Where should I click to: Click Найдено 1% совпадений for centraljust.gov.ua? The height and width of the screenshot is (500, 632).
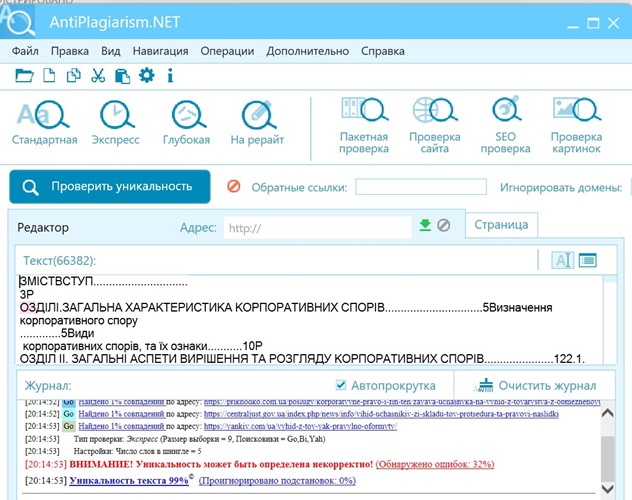click(121, 414)
